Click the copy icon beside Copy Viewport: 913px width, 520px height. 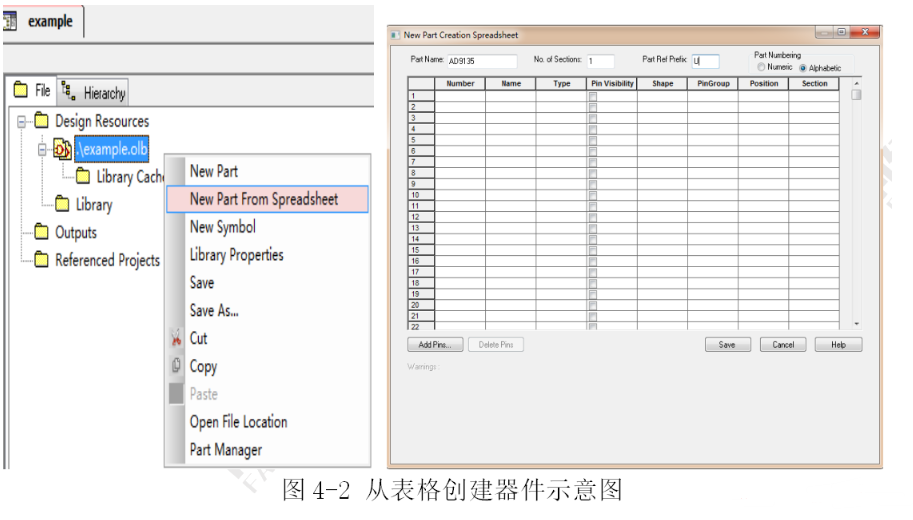[x=176, y=365]
